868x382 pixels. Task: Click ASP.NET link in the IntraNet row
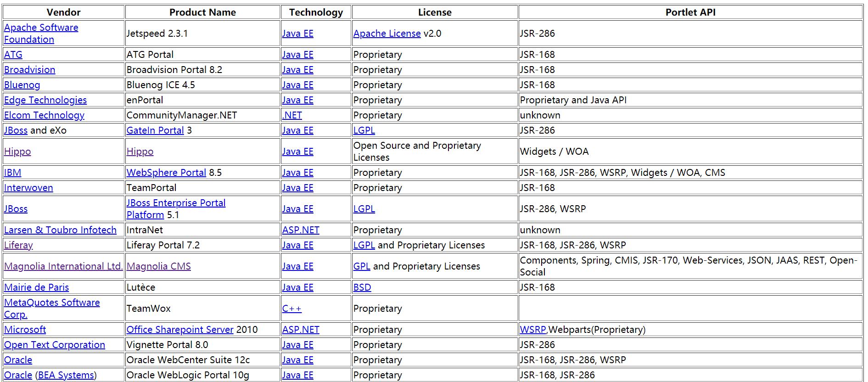pyautogui.click(x=301, y=230)
